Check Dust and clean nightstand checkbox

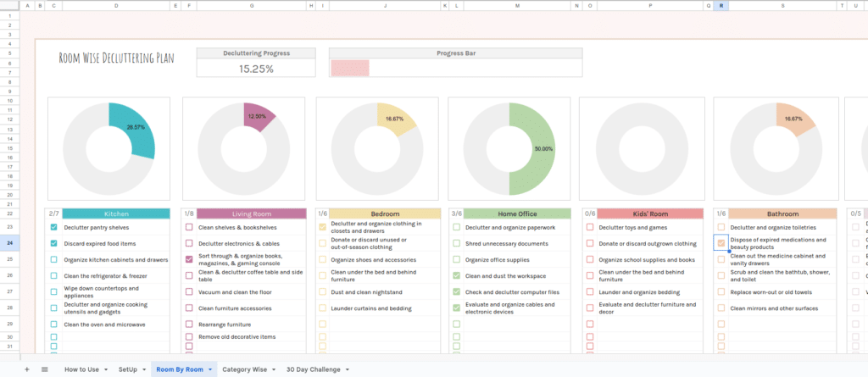coord(322,291)
